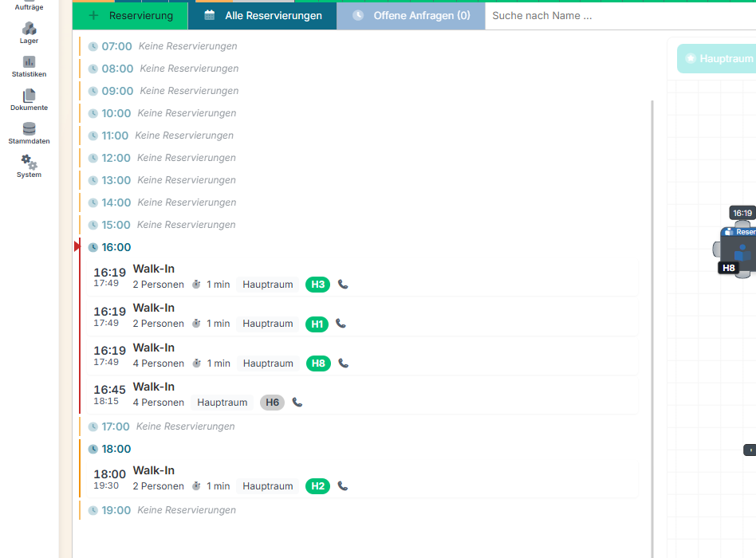Click the 12:00 time slot label
This screenshot has width=756, height=558.
coord(116,158)
